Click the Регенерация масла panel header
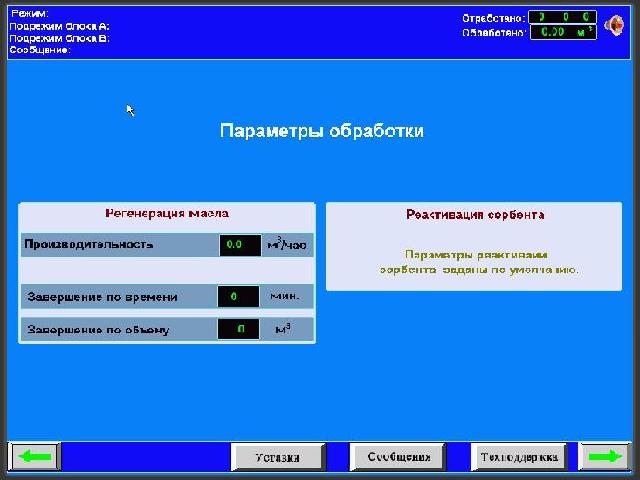This screenshot has width=640, height=480. 167,213
